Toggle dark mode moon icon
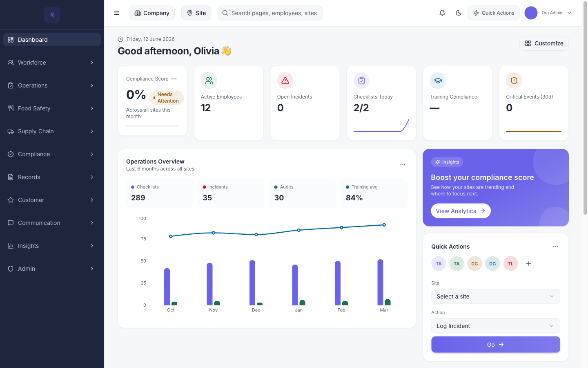Image resolution: width=588 pixels, height=368 pixels. click(x=459, y=13)
